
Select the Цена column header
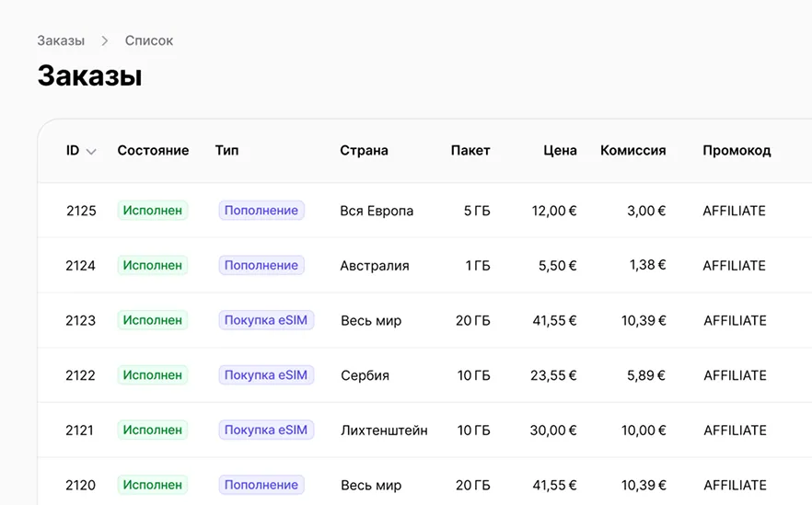click(x=560, y=150)
